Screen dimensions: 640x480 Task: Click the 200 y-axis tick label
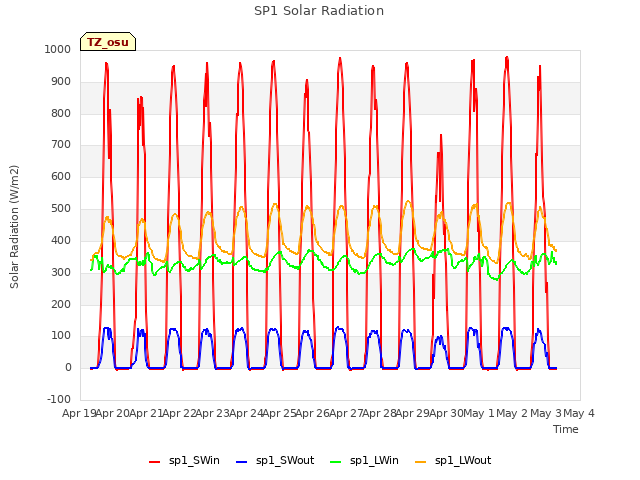pos(61,304)
